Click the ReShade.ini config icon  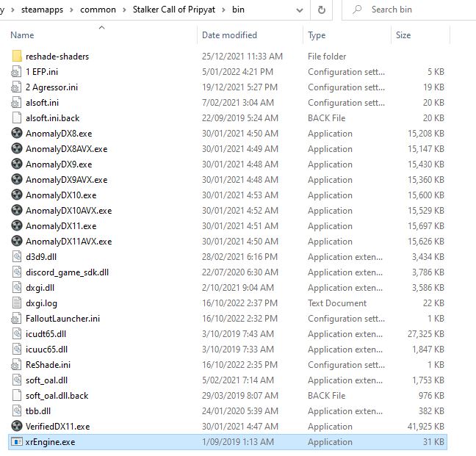[x=16, y=365]
